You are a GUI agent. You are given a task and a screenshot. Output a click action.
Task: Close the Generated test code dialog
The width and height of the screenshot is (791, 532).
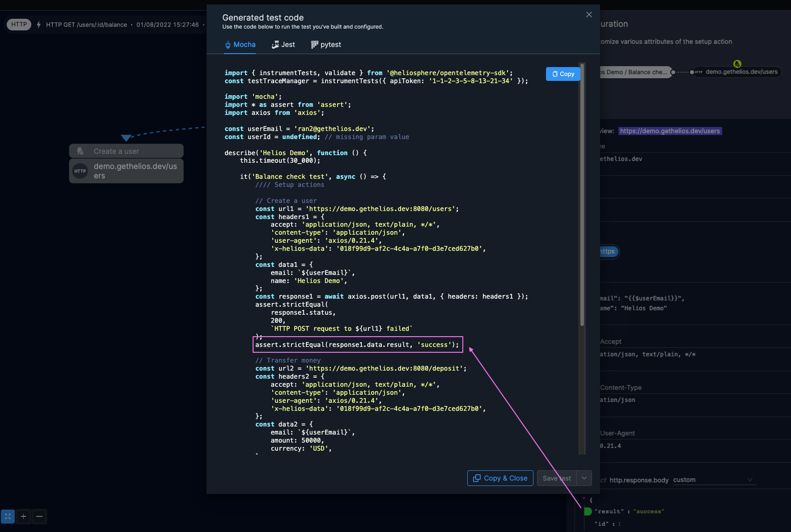tap(589, 15)
